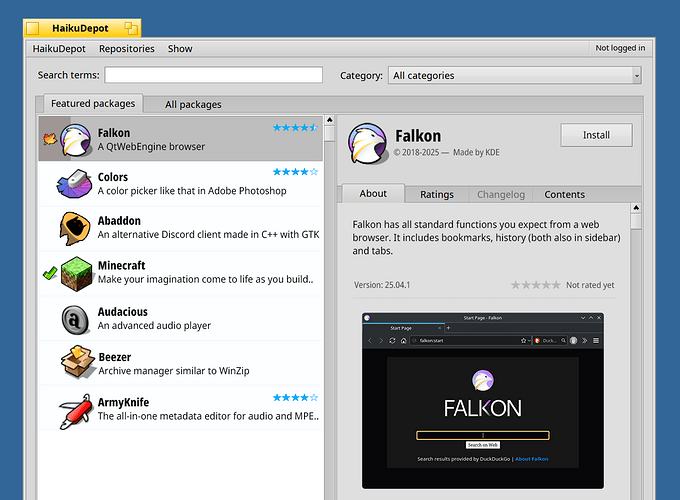
Task: Select the Abaddon package name
Action: (x=119, y=221)
